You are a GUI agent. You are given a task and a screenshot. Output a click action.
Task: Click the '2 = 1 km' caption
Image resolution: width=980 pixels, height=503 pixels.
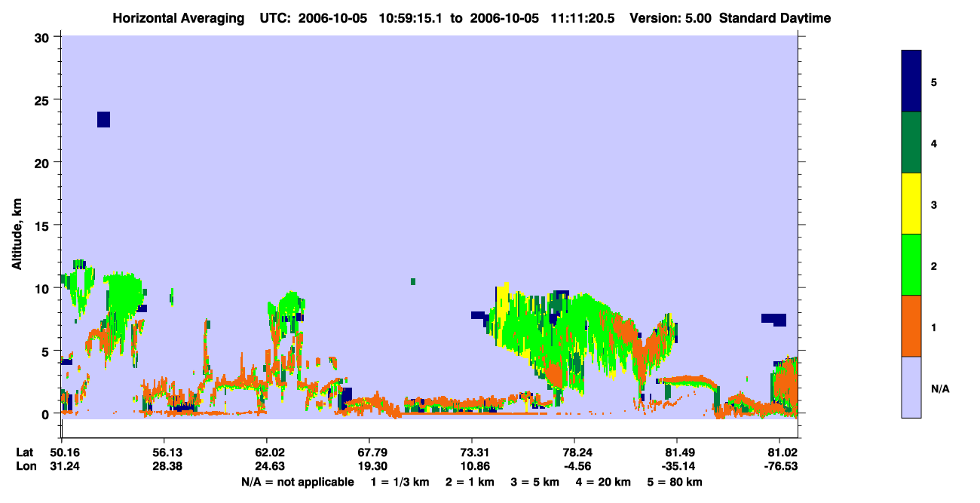470,482
